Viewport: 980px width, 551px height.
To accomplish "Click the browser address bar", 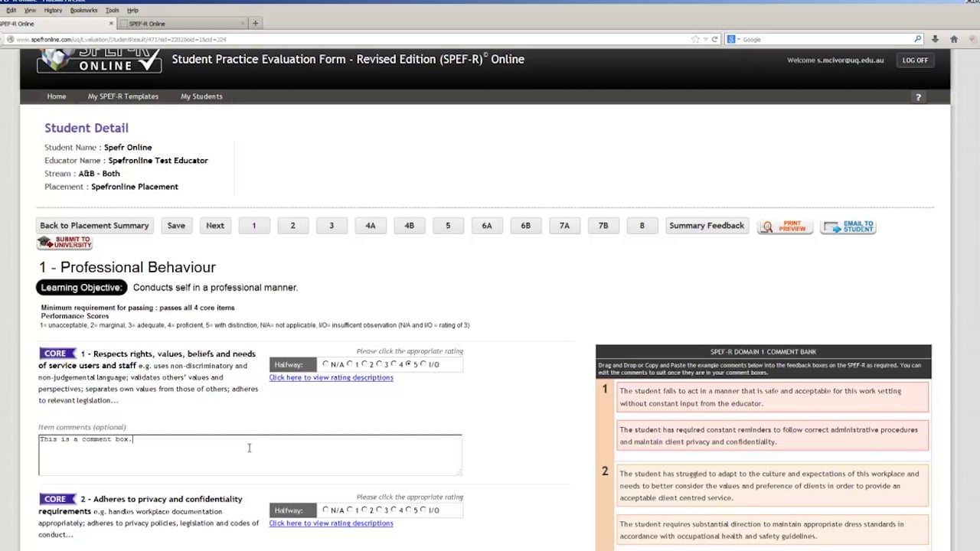I will tap(352, 39).
